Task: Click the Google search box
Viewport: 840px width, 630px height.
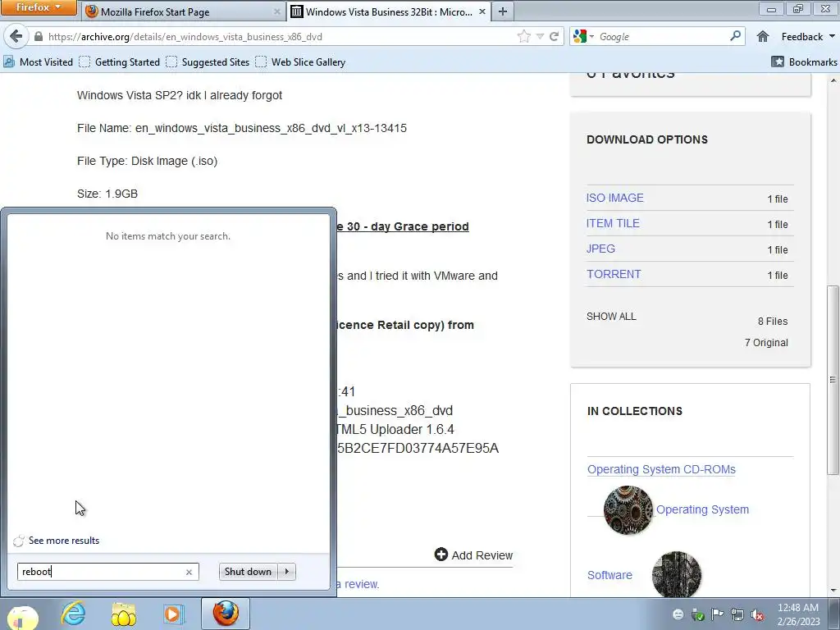Action: [662, 36]
